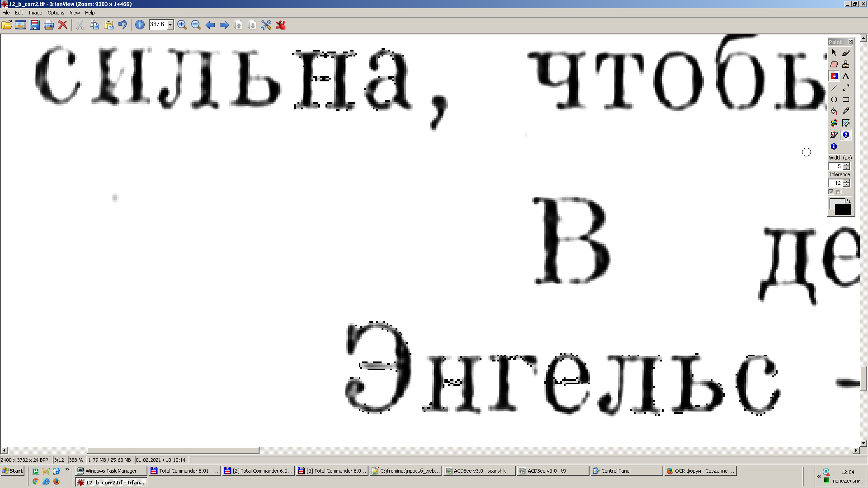Choose the Color Picker eyedropper tool
Screen dimensions: 868x488
point(846,111)
